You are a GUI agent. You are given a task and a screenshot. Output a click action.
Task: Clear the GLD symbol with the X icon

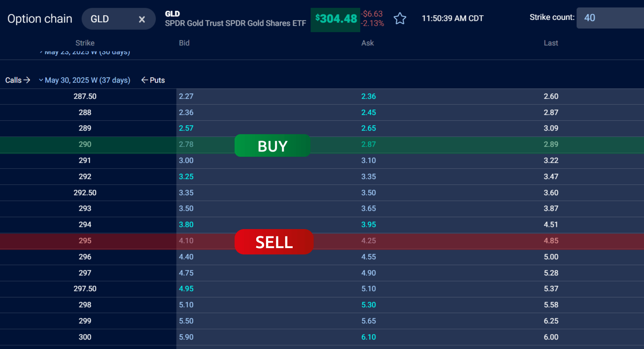[142, 19]
